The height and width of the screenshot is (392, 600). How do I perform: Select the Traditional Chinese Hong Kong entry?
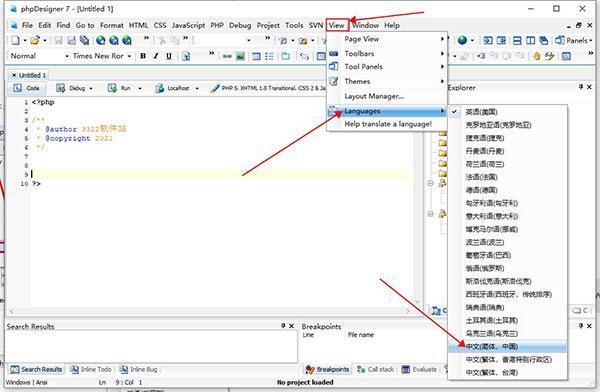click(507, 360)
